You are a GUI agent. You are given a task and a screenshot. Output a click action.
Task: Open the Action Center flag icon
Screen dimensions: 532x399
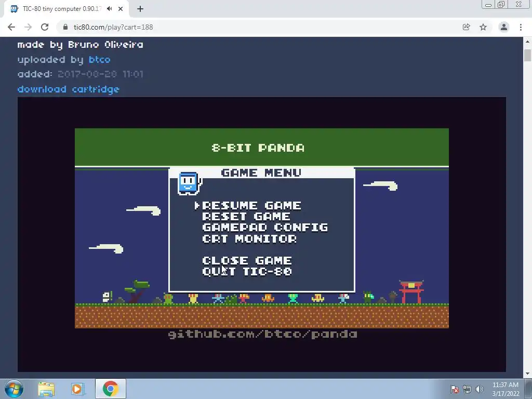click(x=455, y=389)
